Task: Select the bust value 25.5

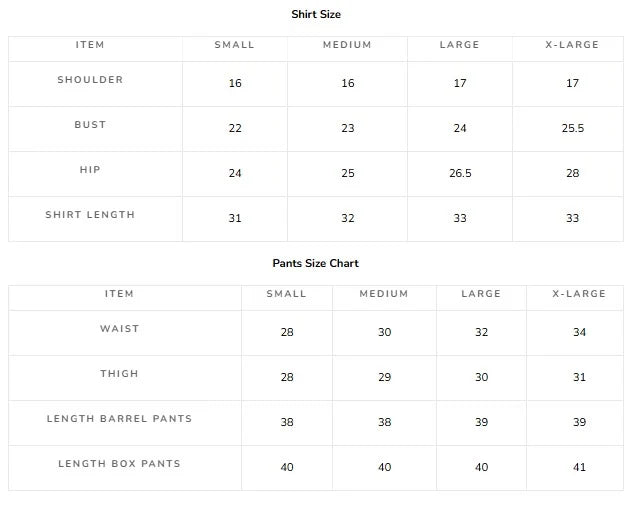Action: pos(573,128)
